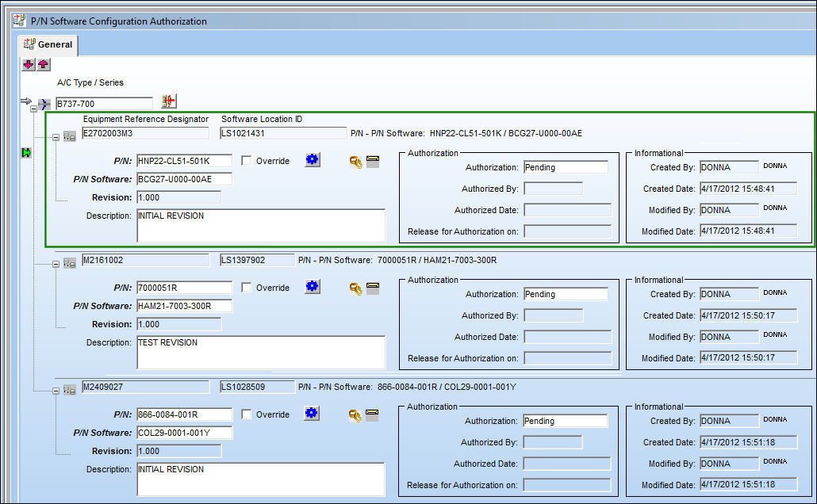Image resolution: width=817 pixels, height=504 pixels.
Task: Enable Override for P/N HNP22-CL51-501K
Action: point(247,160)
